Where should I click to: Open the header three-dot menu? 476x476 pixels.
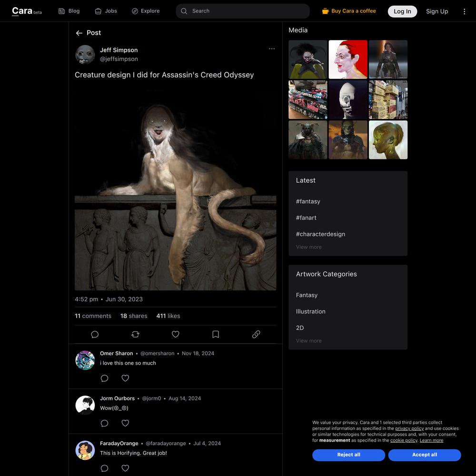pyautogui.click(x=464, y=11)
